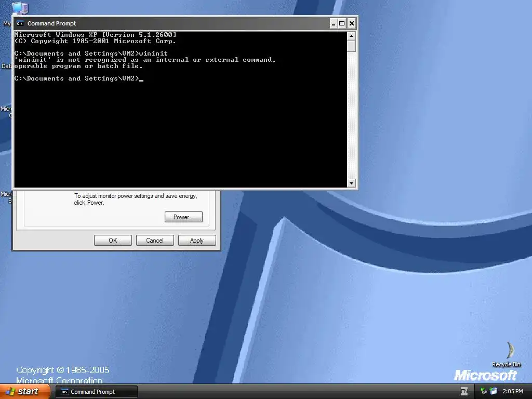Click the 2:05 PM system clock
The width and height of the screenshot is (532, 399).
coord(513,391)
